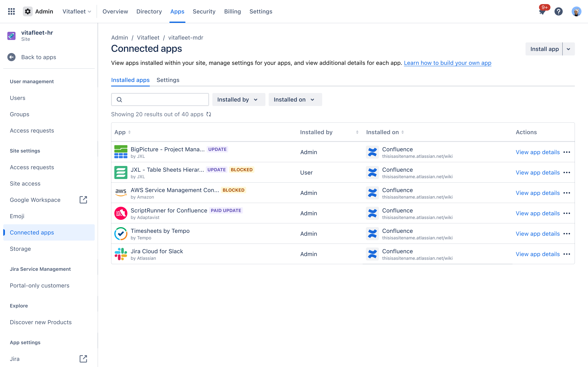Click the notifications icon with 9+ badge
588x367 pixels.
[542, 11]
